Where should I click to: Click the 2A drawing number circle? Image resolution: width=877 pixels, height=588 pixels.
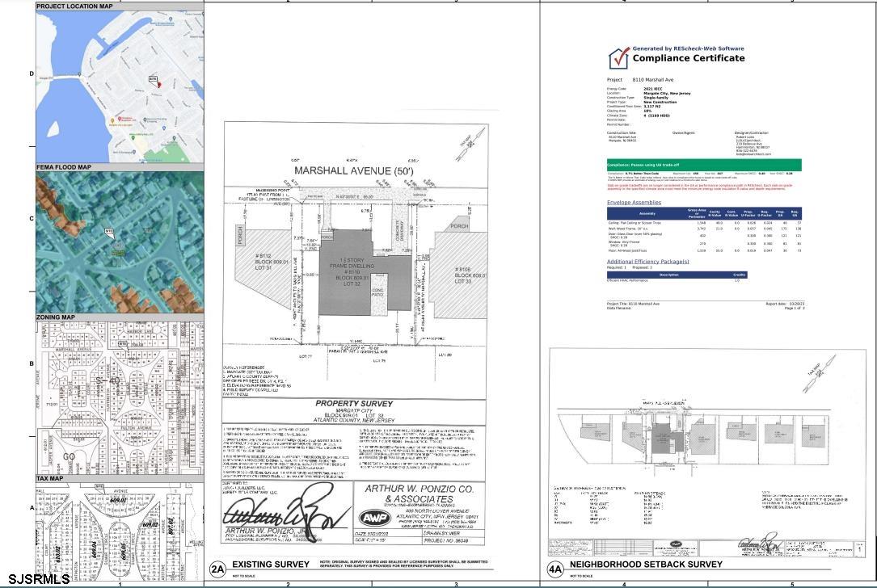point(217,569)
